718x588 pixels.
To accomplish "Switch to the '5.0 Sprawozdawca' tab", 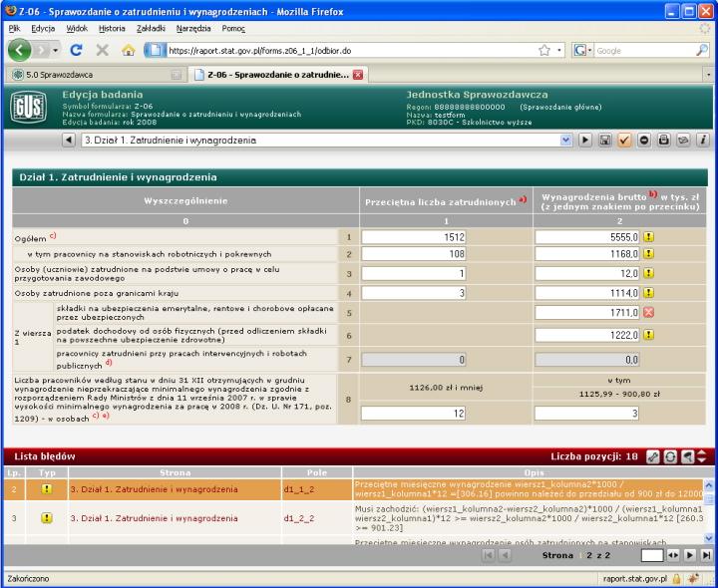I will (90, 75).
